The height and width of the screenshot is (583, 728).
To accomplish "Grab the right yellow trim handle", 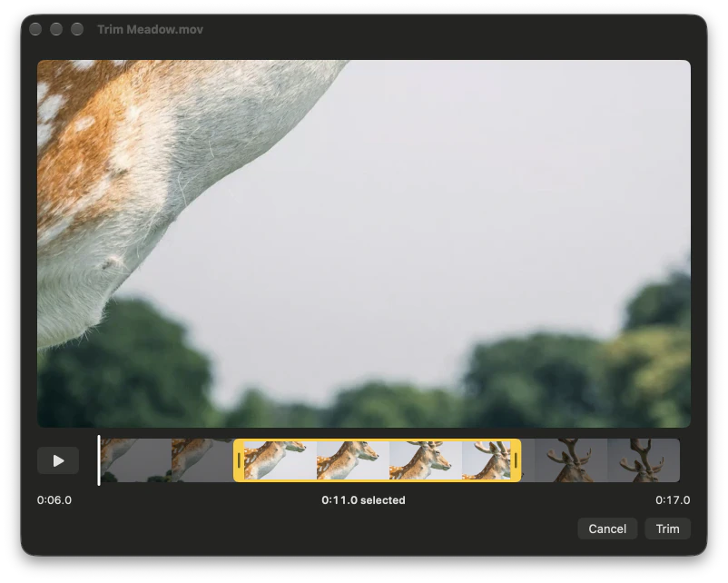I will (x=516, y=460).
